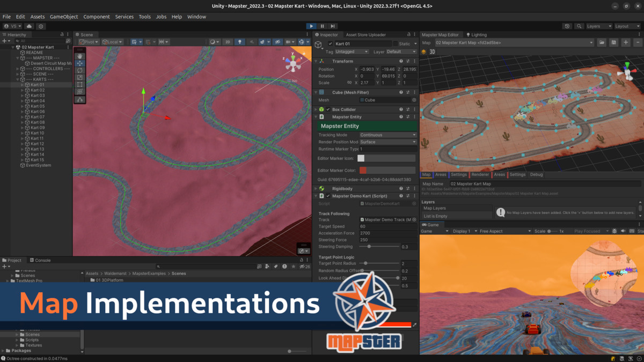Open the Layers dropdown in toolbar
This screenshot has width=644, height=362.
(x=599, y=26)
